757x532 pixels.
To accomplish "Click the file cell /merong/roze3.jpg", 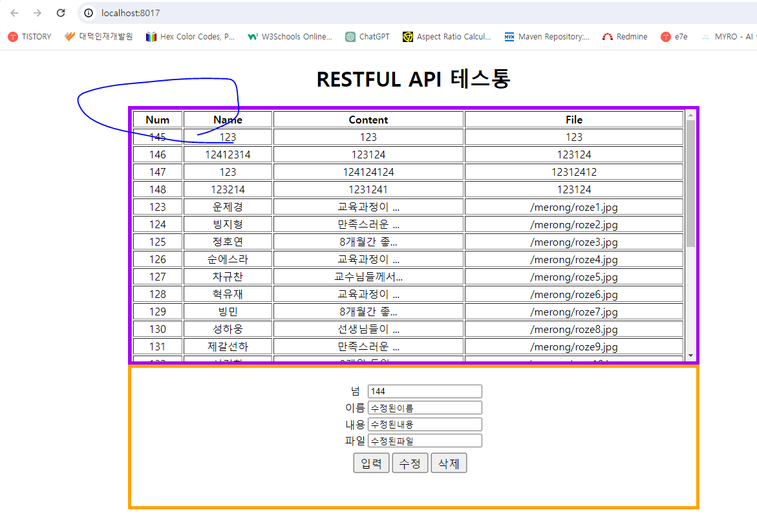I will point(574,242).
